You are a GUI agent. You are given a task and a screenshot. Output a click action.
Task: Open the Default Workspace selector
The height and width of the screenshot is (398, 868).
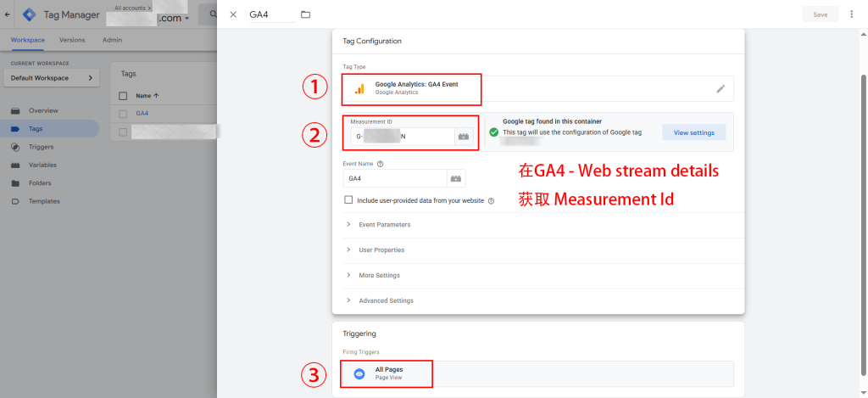(52, 78)
